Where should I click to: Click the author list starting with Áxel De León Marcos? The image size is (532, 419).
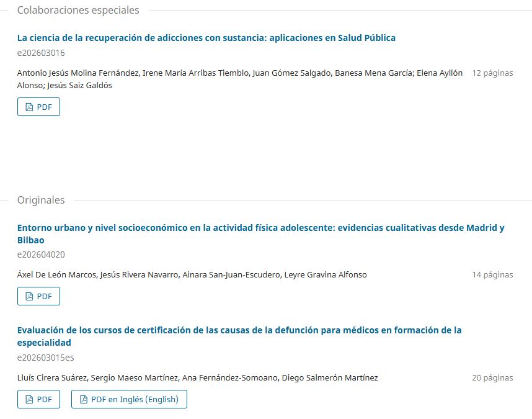tap(192, 275)
